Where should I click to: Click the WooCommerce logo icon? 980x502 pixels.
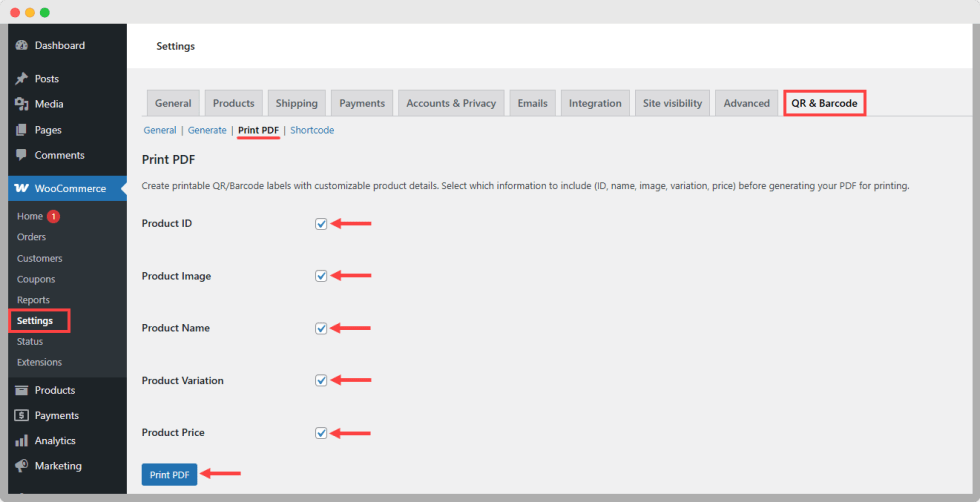tap(21, 188)
